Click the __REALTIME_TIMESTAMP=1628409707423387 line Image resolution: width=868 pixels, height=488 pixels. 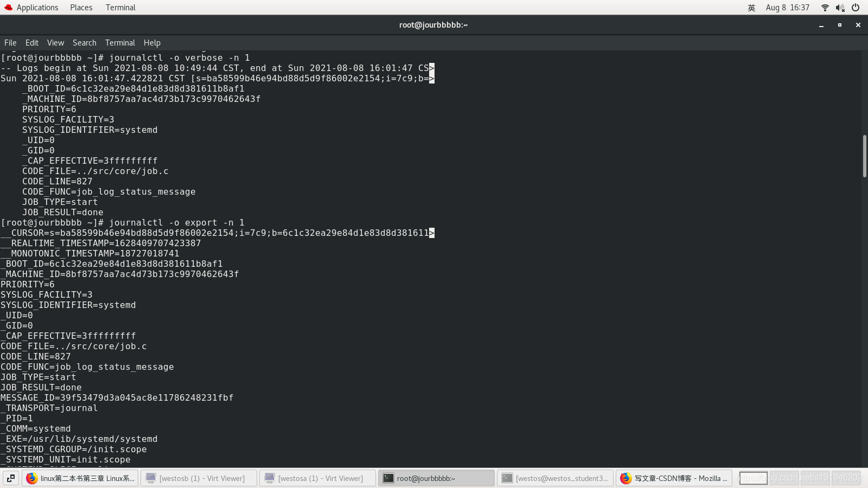point(101,243)
